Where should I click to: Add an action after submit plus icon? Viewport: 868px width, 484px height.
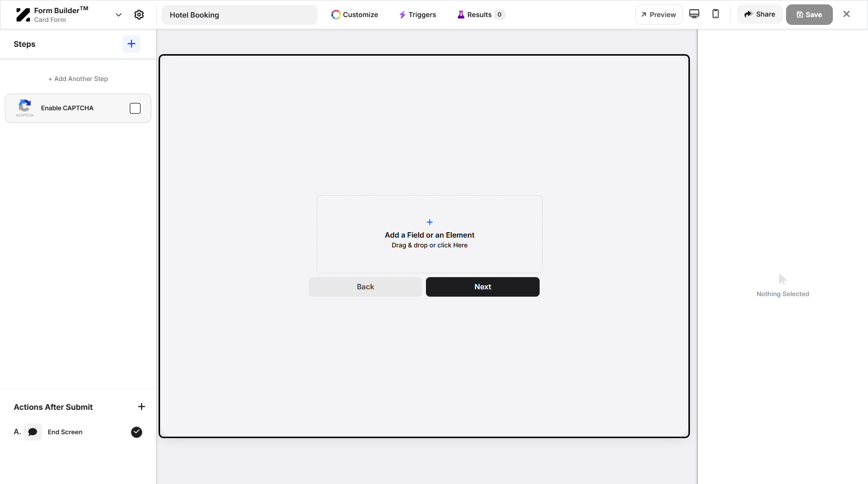[x=141, y=406]
